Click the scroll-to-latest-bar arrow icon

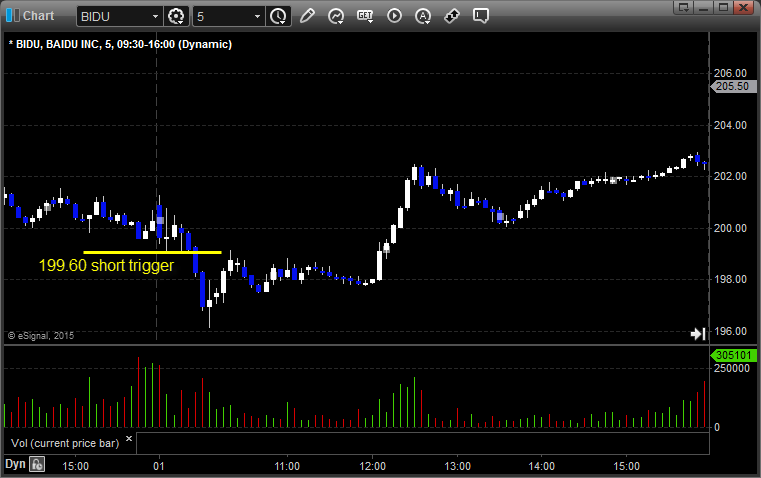(698, 334)
